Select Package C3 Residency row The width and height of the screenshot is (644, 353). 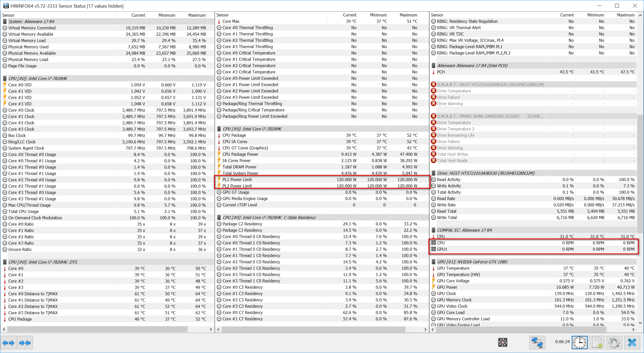tap(322, 230)
